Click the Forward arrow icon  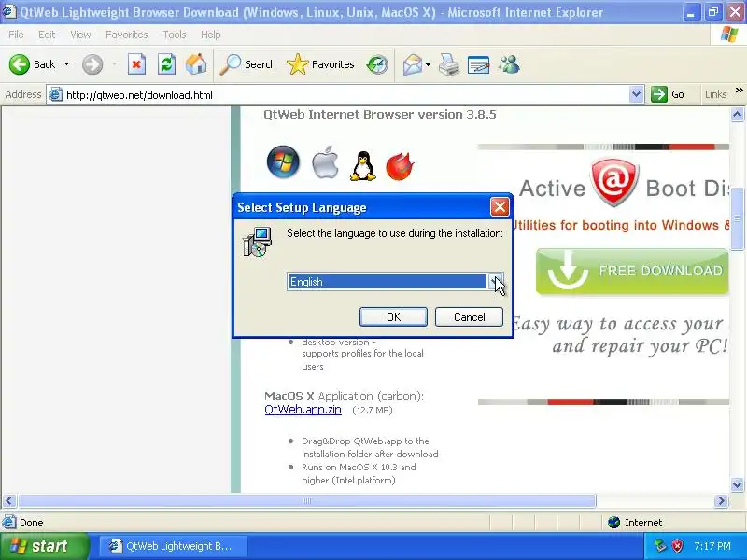coord(92,64)
